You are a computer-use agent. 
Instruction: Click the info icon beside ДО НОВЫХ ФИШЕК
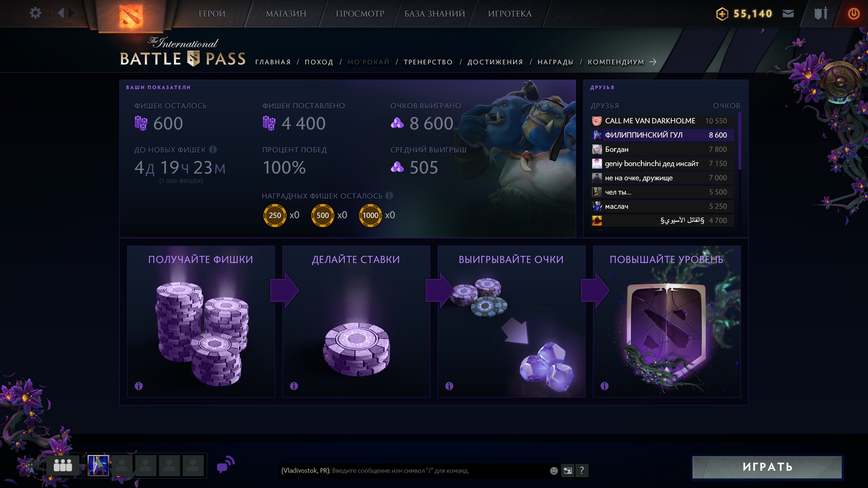pyautogui.click(x=213, y=149)
